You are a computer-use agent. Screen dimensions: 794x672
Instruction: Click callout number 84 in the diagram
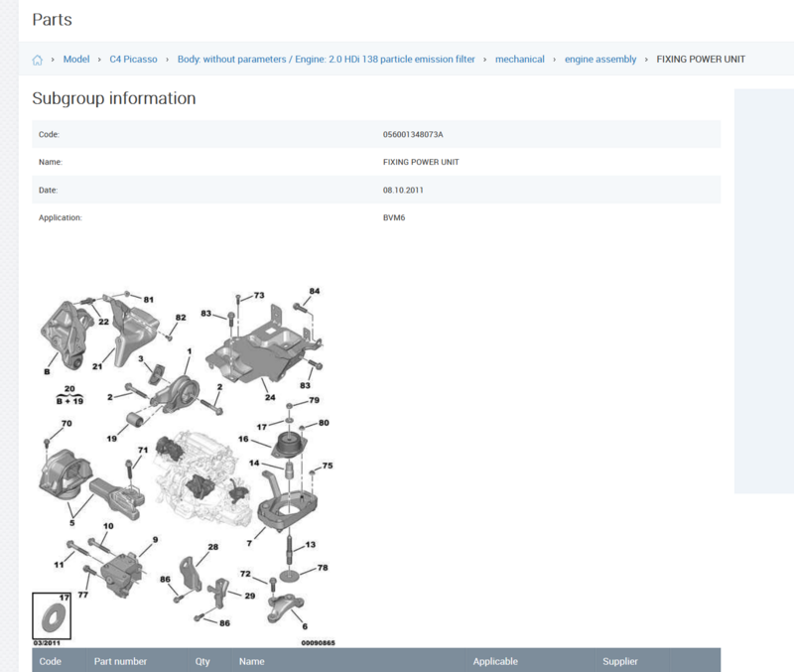315,291
